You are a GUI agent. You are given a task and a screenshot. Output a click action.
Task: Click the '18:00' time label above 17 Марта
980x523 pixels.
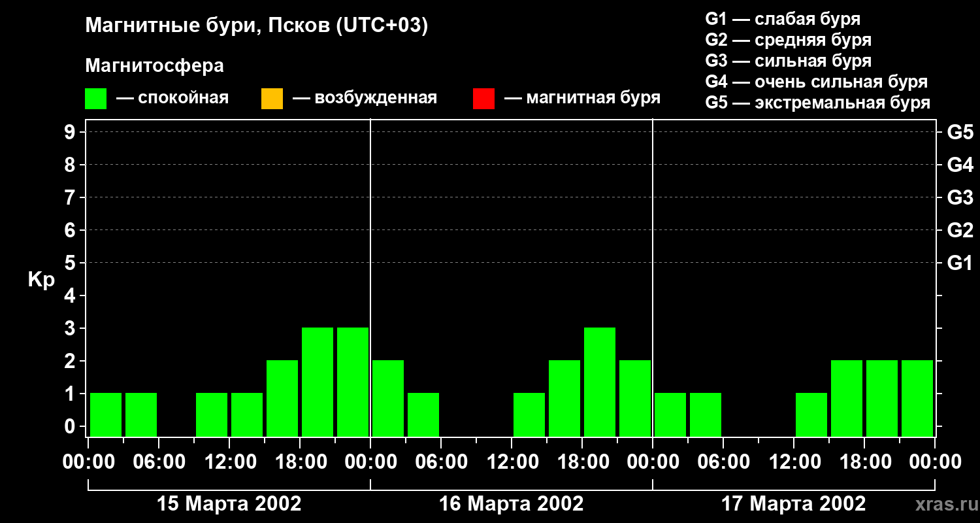[864, 462]
